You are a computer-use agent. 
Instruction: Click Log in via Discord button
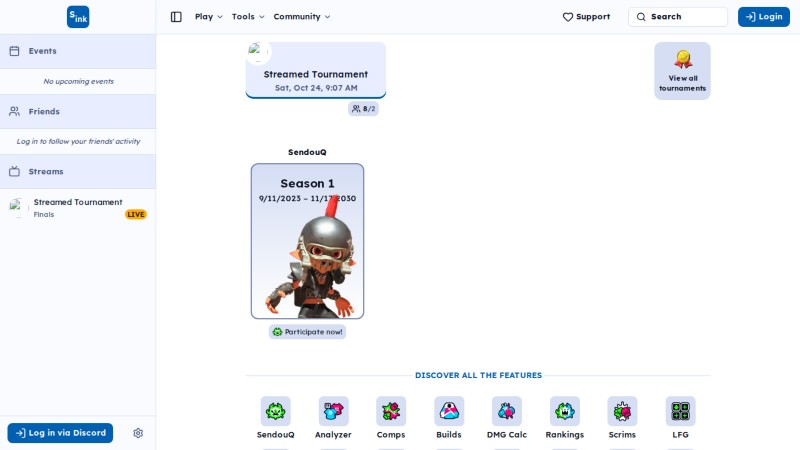60,433
